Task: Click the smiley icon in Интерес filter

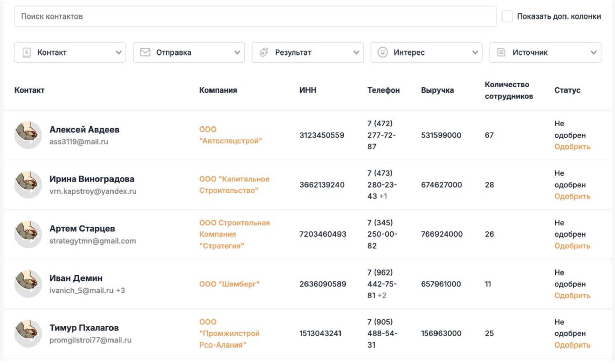Action: (x=383, y=52)
